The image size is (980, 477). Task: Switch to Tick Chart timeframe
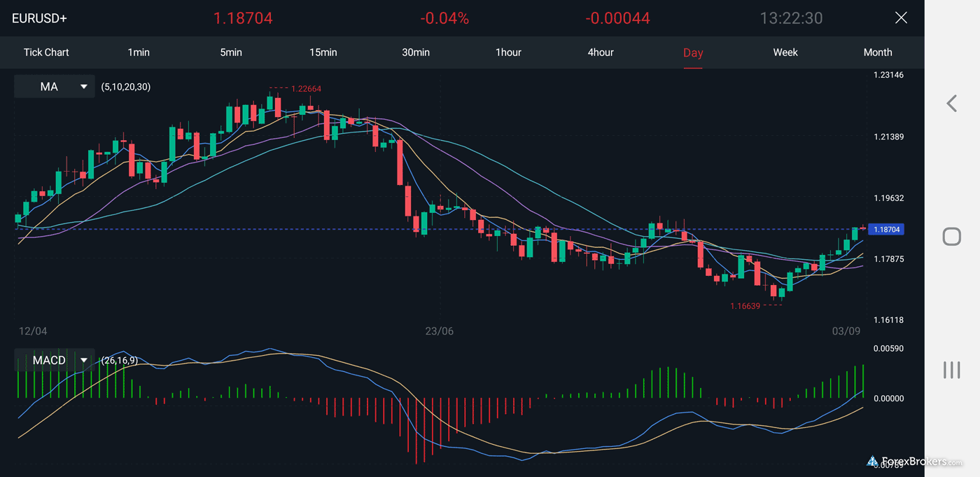[46, 53]
